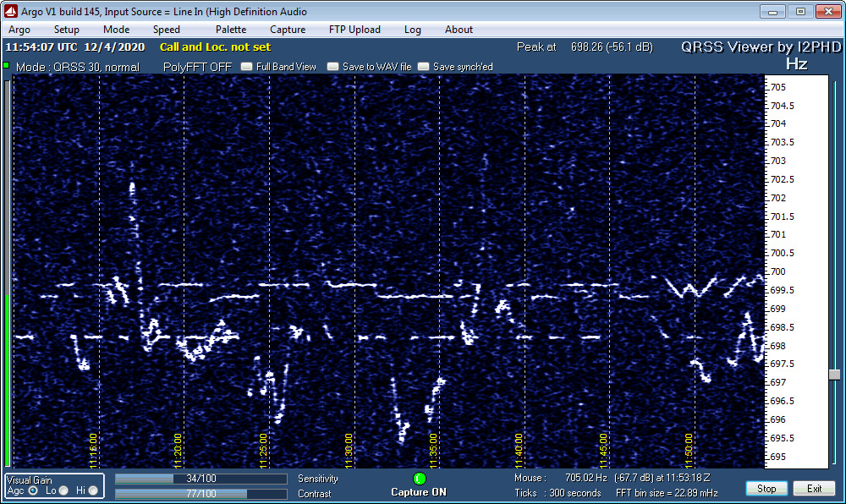Click the green Capture ON indicator
The height and width of the screenshot is (504, 846).
tap(420, 479)
